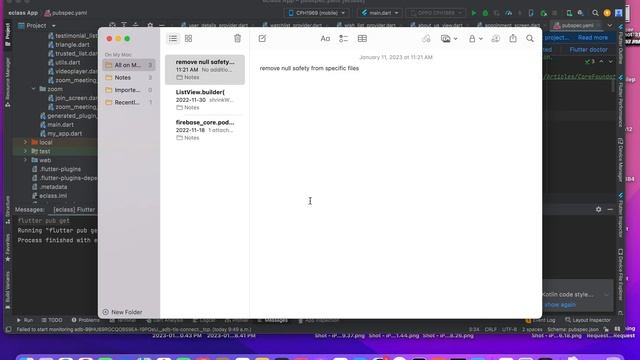
Task: Open text format Aa options
Action: tap(325, 39)
